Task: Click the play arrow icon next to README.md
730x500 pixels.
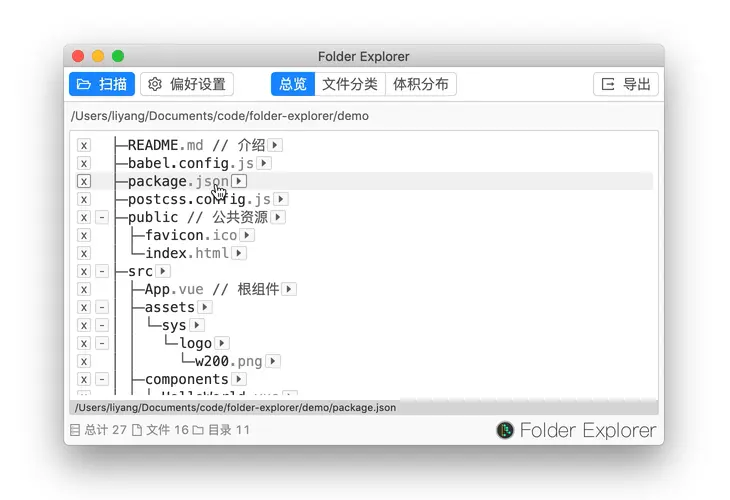Action: point(275,145)
